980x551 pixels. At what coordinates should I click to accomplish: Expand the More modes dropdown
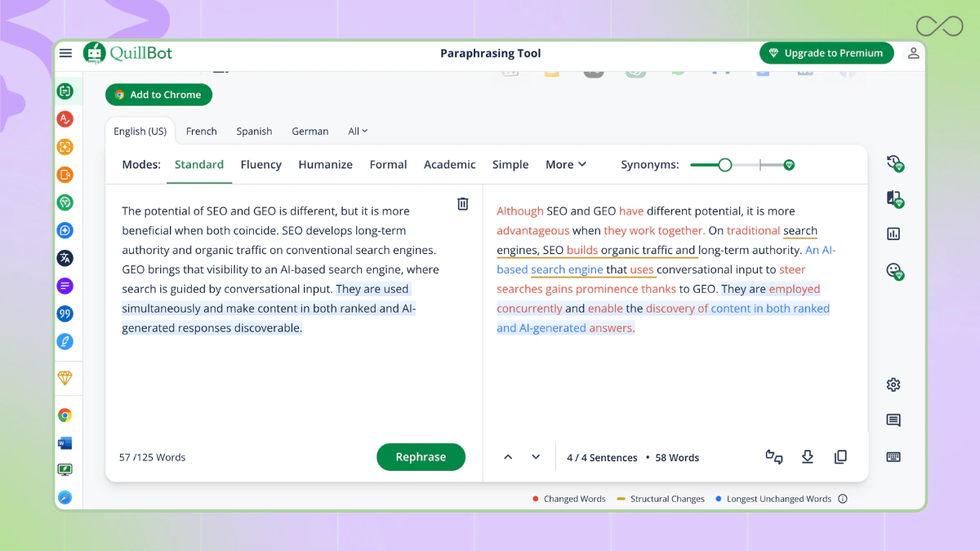(566, 165)
